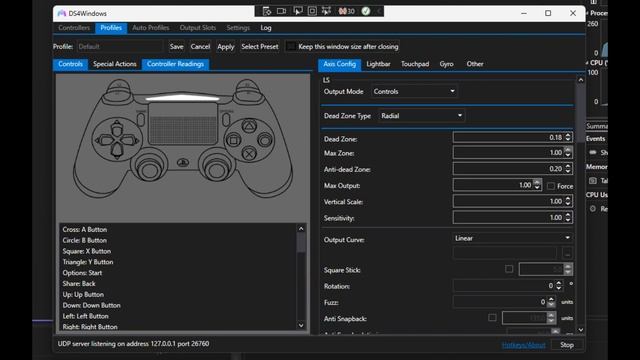Click the green Hot Reload checkmark icon
The width and height of the screenshot is (640, 360).
coord(366,11)
